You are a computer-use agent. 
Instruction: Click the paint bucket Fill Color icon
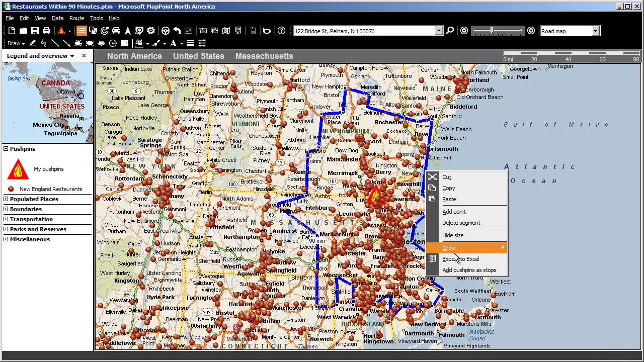138,43
